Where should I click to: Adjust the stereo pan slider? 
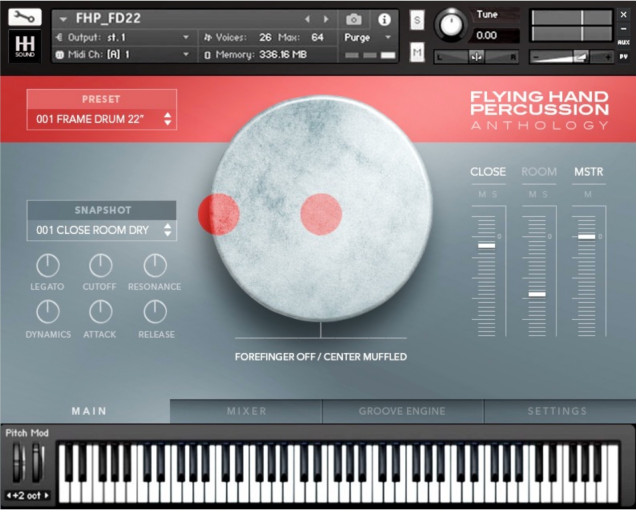[x=477, y=57]
